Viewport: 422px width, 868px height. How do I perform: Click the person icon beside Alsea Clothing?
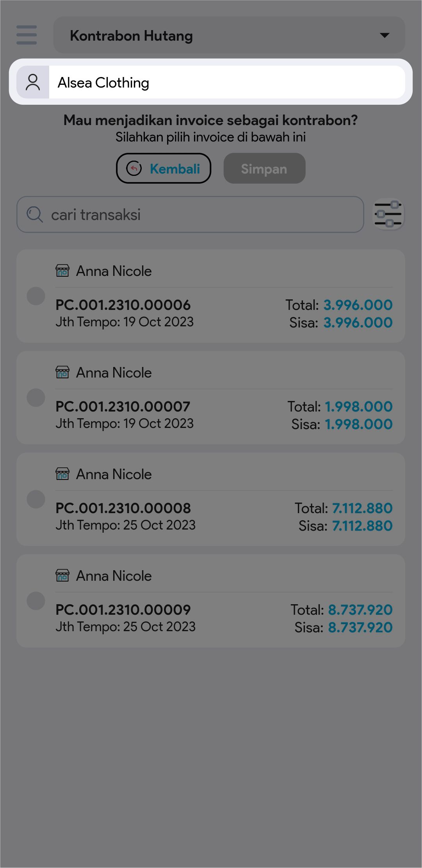tap(33, 82)
